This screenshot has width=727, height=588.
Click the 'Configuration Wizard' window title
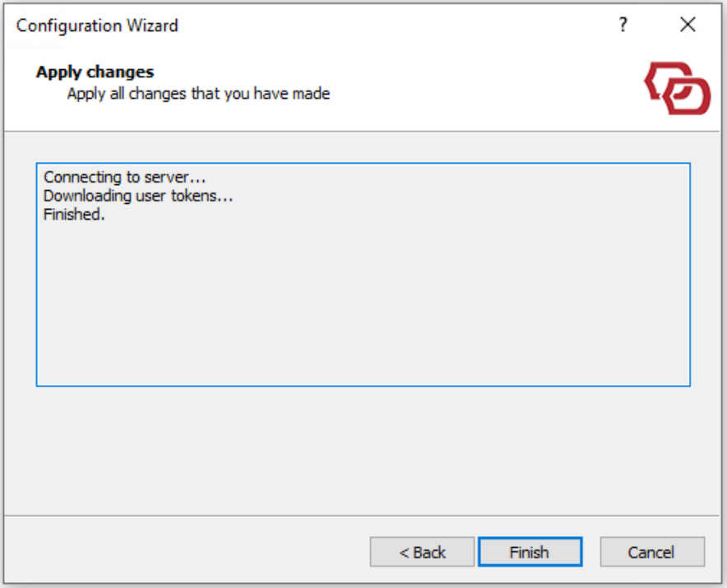pos(97,25)
